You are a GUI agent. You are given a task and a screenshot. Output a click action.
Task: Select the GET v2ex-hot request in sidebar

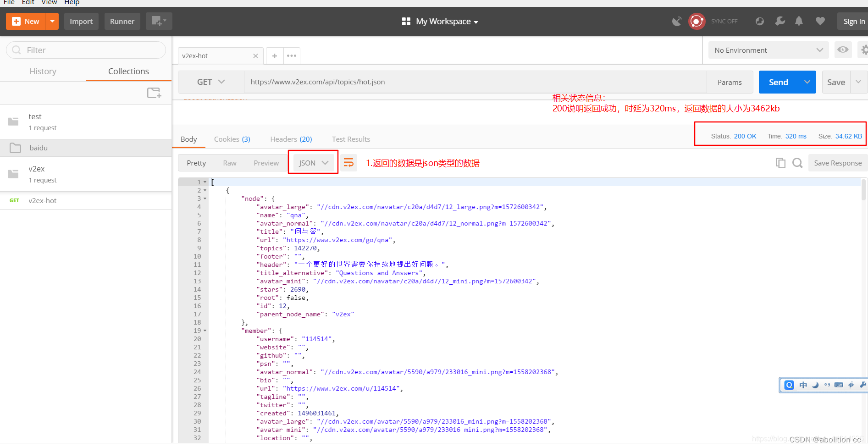(86, 200)
